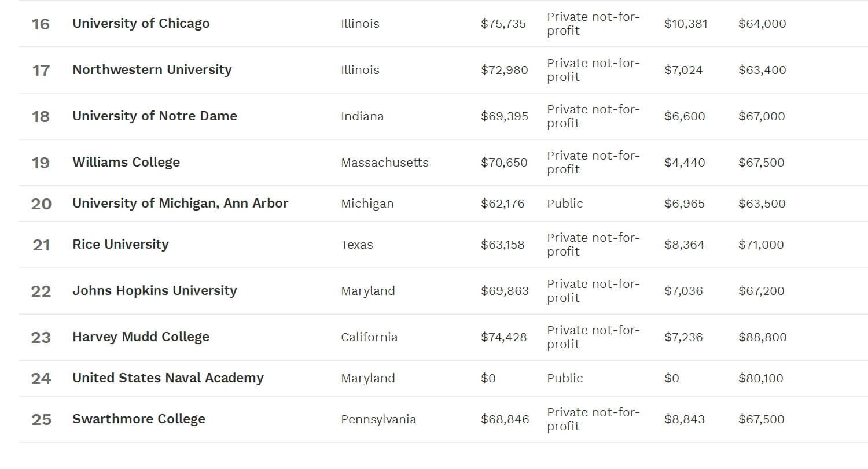Viewport: 868px width, 469px height.
Task: Click the Texas state cell
Action: click(357, 245)
